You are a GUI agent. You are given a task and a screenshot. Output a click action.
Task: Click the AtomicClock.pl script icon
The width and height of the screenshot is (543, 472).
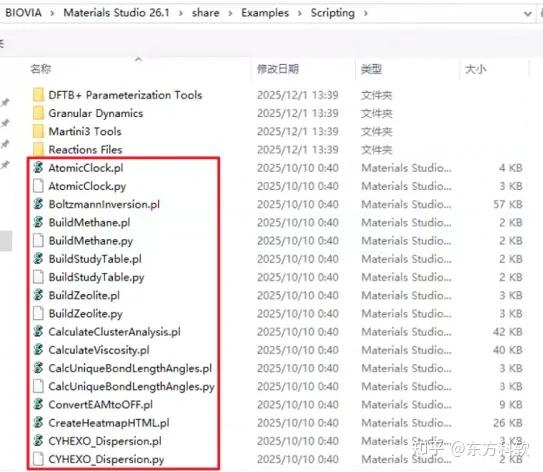point(38,168)
